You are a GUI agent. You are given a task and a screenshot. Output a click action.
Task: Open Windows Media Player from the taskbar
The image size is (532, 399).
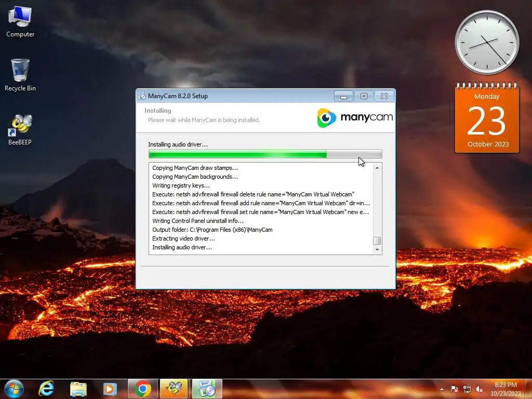110,389
